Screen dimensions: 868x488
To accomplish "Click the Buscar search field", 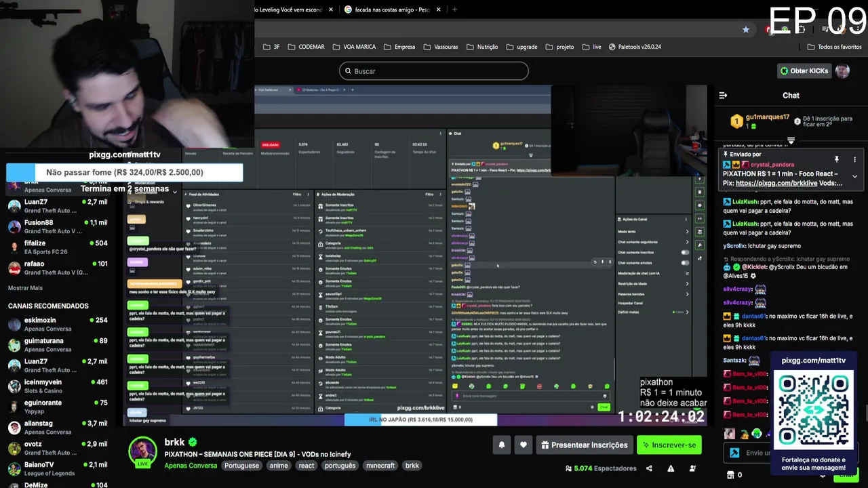I will tap(433, 70).
